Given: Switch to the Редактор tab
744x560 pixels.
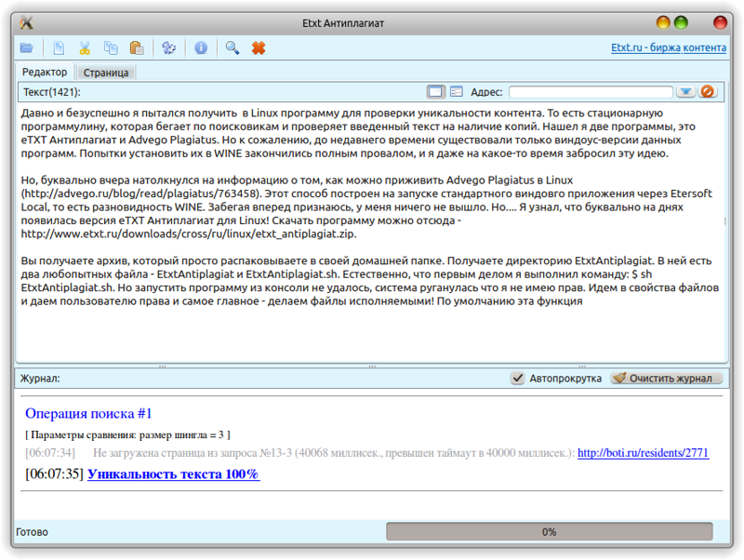Looking at the screenshot, I should 45,73.
